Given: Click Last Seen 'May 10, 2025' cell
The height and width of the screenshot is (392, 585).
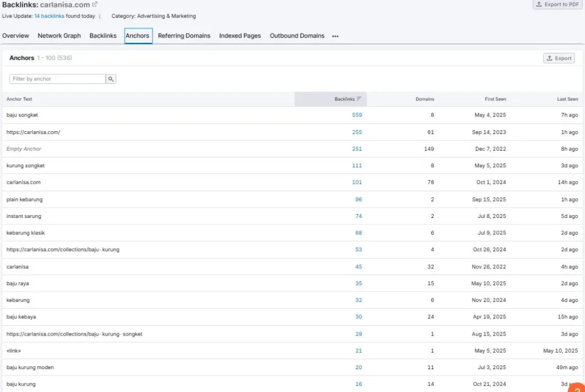Looking at the screenshot, I should point(561,351).
